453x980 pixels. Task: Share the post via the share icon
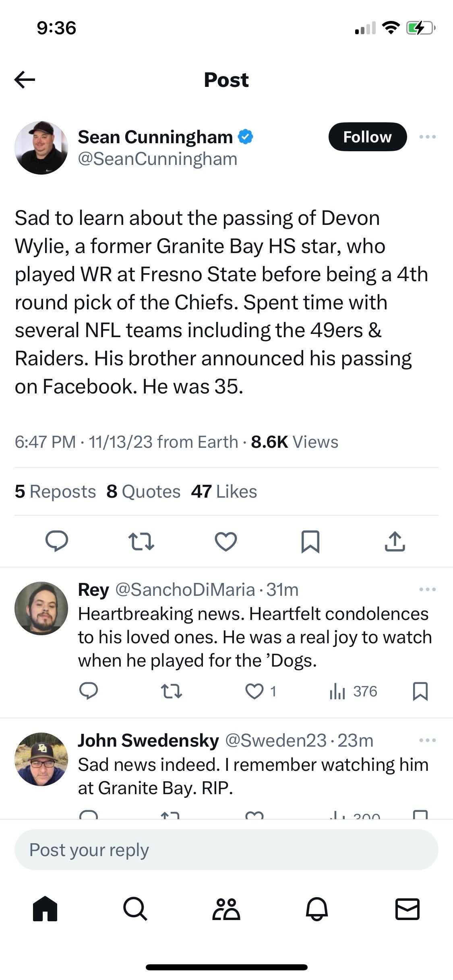[395, 542]
